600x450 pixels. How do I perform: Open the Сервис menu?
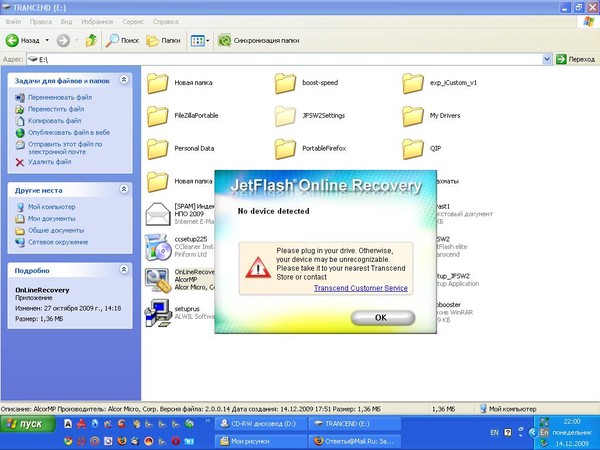pos(133,22)
